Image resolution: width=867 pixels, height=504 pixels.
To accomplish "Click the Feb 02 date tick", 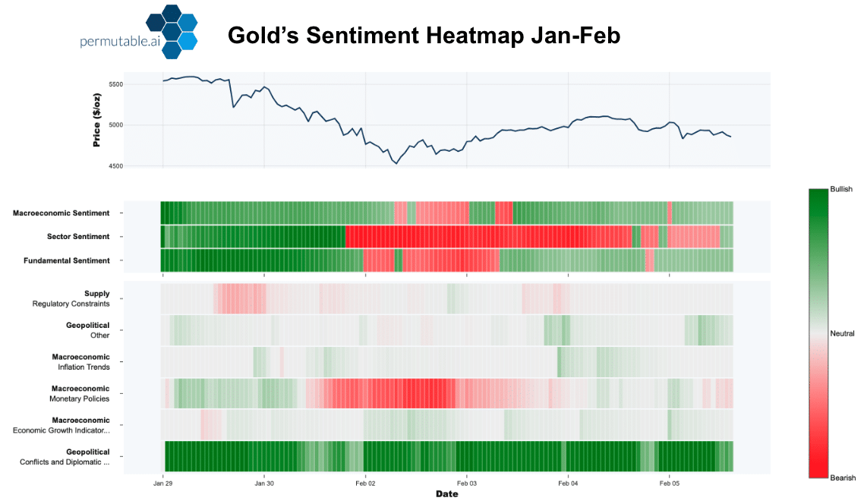I will [365, 483].
